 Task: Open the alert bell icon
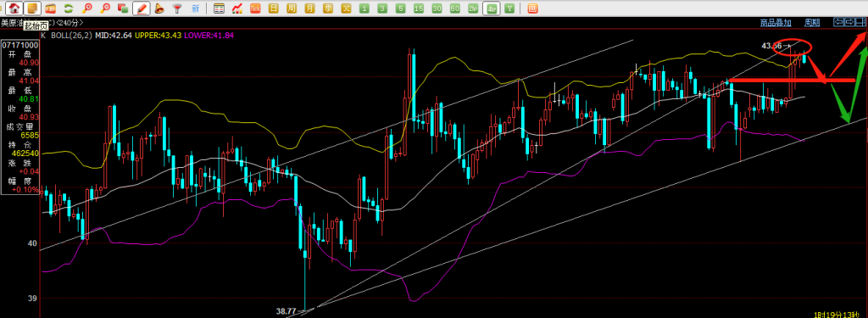(159, 8)
